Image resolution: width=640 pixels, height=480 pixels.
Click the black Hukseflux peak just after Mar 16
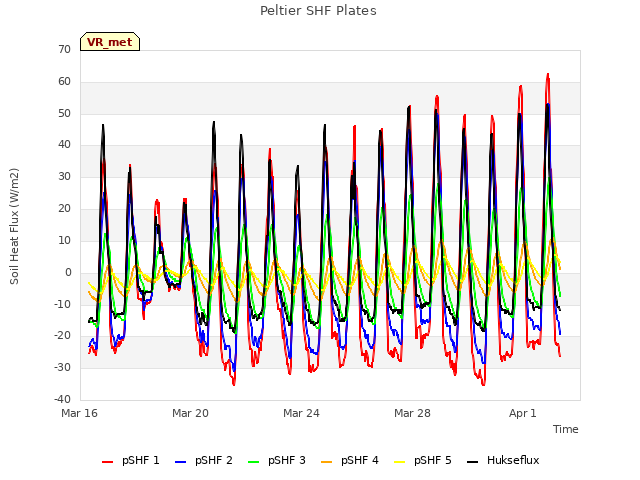tap(103, 125)
